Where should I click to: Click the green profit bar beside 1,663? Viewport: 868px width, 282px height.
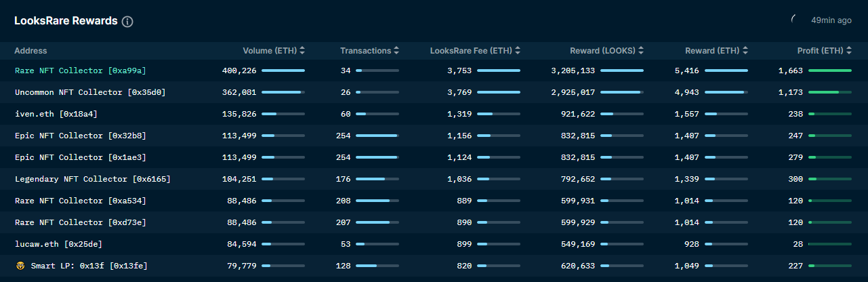coord(830,70)
